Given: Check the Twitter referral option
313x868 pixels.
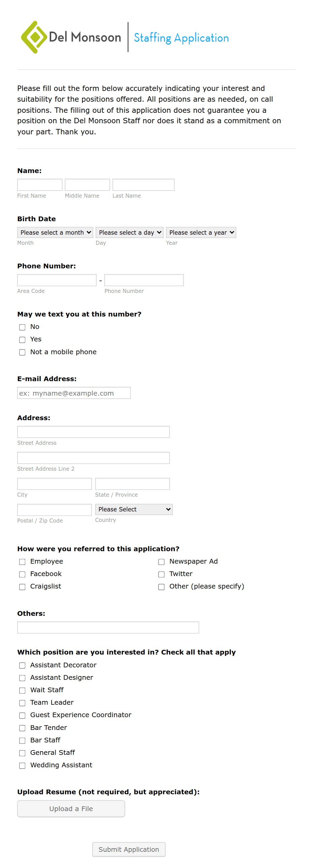Looking at the screenshot, I should tap(162, 574).
